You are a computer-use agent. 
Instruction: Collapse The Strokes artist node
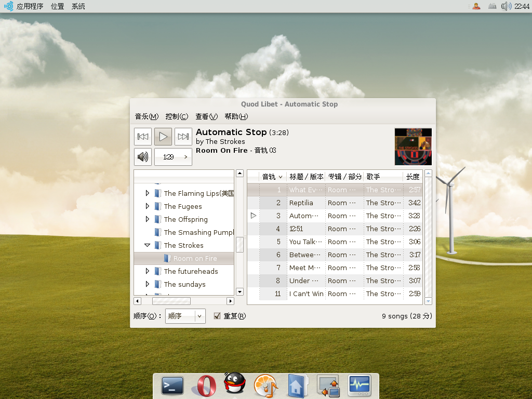[x=147, y=245]
